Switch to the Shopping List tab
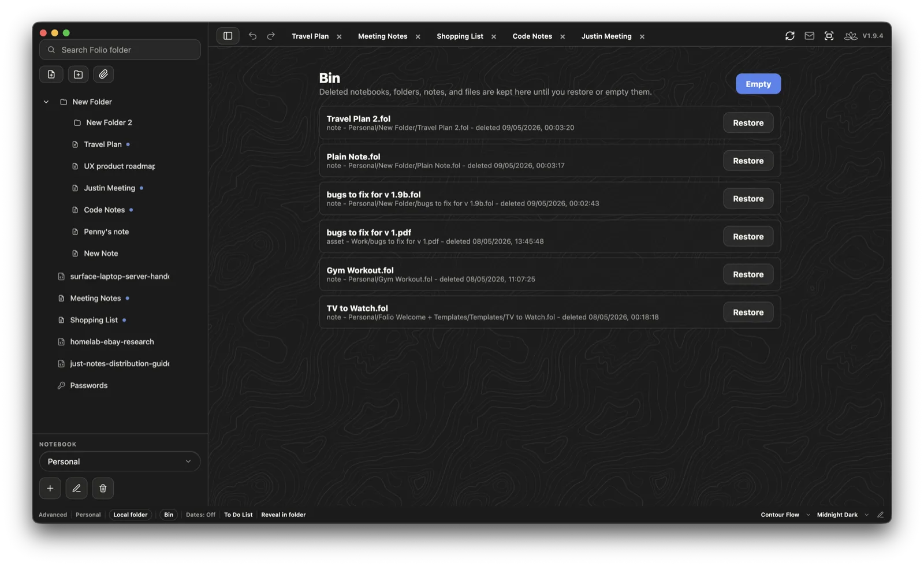The height and width of the screenshot is (566, 924). (460, 36)
